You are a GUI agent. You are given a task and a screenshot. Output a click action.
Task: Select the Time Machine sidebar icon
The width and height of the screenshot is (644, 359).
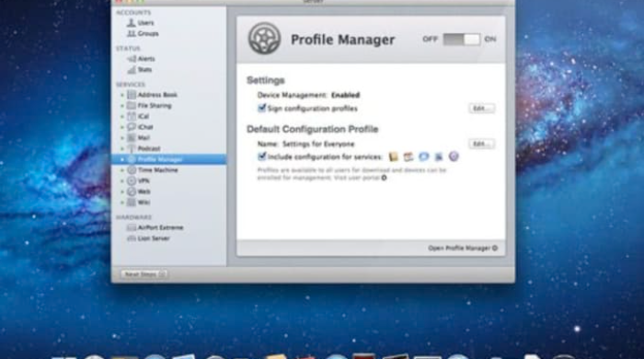point(132,170)
